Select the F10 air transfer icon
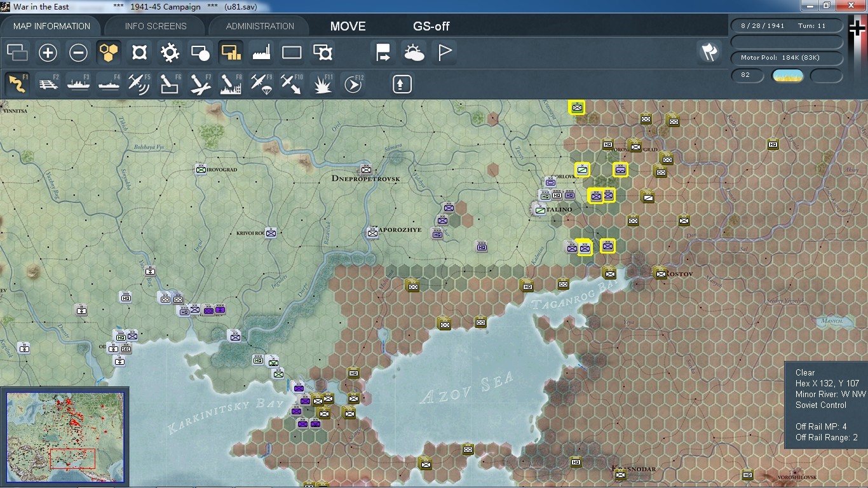 click(292, 84)
